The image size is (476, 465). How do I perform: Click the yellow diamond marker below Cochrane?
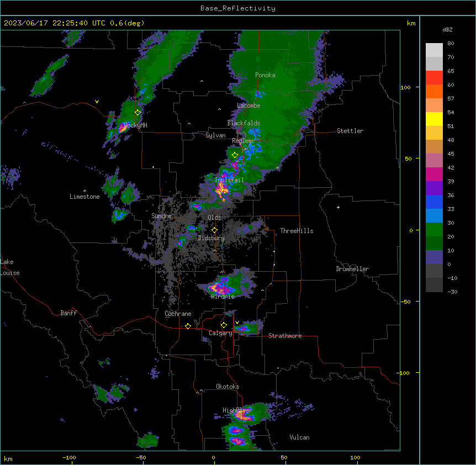click(x=188, y=326)
